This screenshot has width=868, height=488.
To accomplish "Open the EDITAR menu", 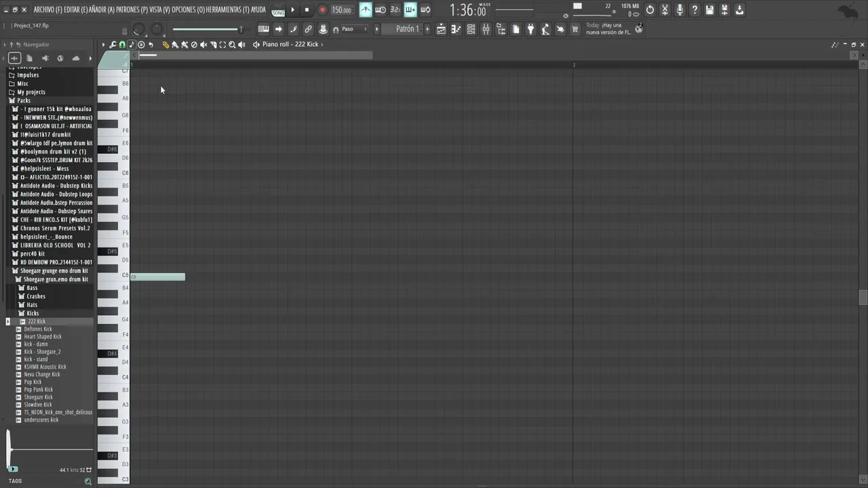I will point(76,9).
